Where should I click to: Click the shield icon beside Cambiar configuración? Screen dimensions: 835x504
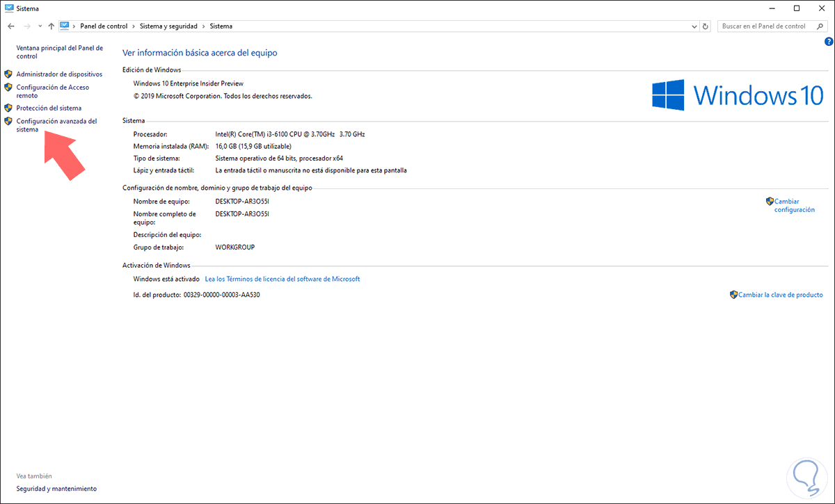[x=770, y=201]
